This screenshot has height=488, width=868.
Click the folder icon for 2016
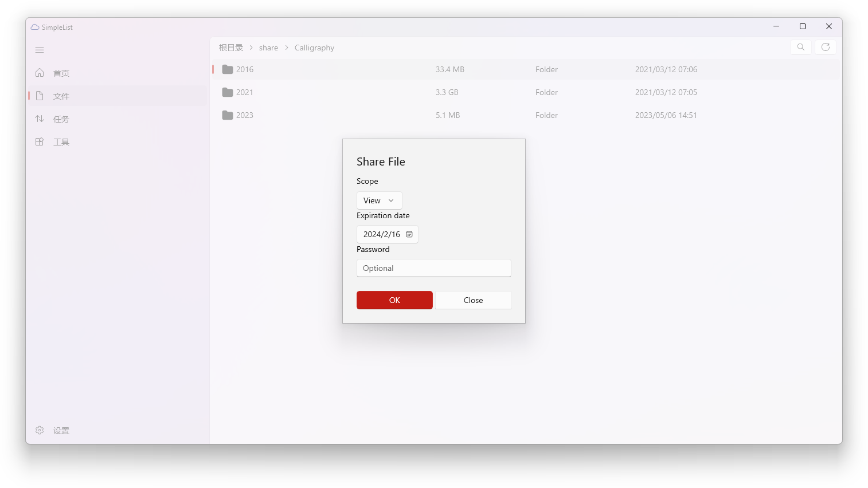tap(228, 69)
